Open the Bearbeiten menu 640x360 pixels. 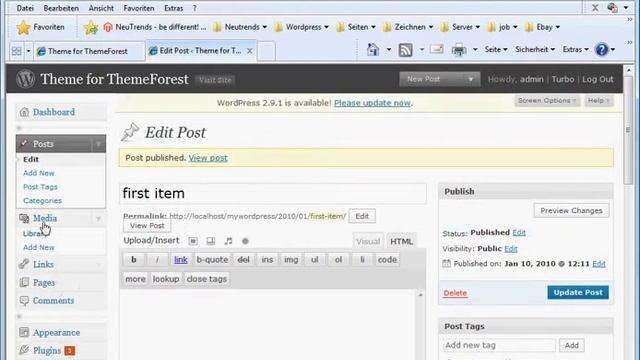61,8
